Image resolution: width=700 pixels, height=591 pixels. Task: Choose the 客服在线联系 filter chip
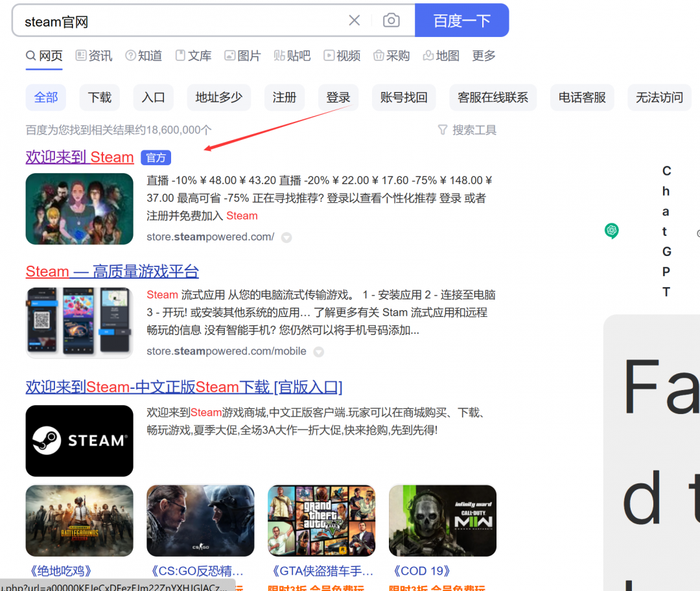click(493, 97)
